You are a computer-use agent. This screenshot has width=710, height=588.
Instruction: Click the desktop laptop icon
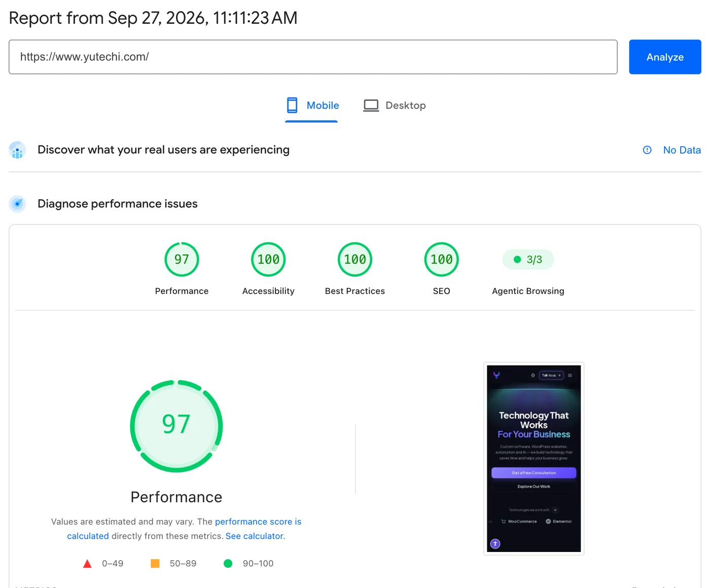371,105
